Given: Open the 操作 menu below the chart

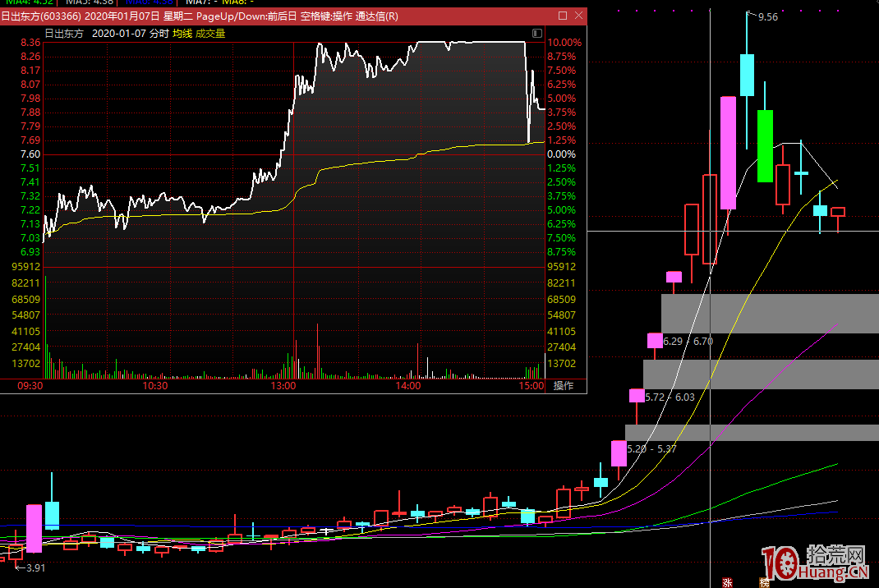Looking at the screenshot, I should point(564,386).
